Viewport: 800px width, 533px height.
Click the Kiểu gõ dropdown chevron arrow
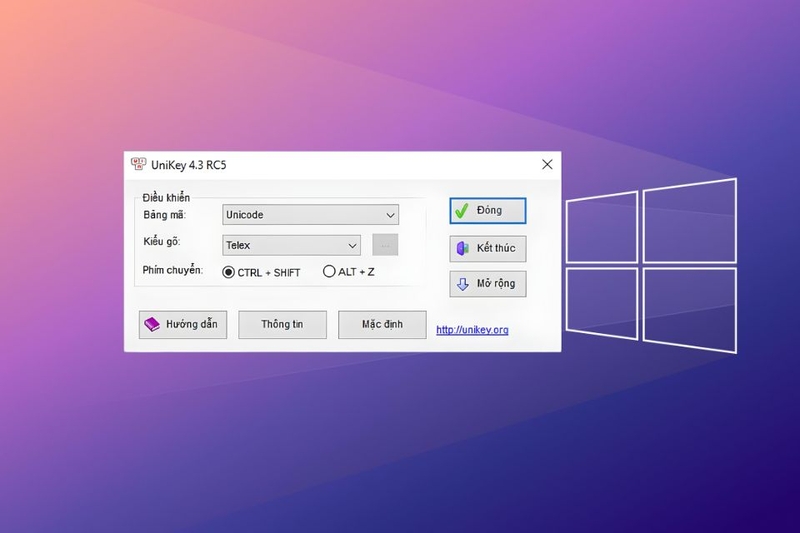click(352, 246)
